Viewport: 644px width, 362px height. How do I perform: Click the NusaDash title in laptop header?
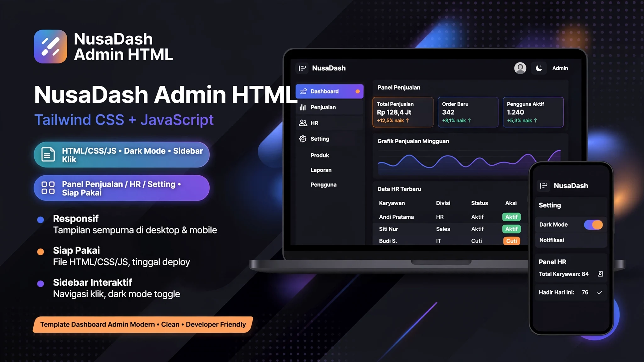click(329, 68)
